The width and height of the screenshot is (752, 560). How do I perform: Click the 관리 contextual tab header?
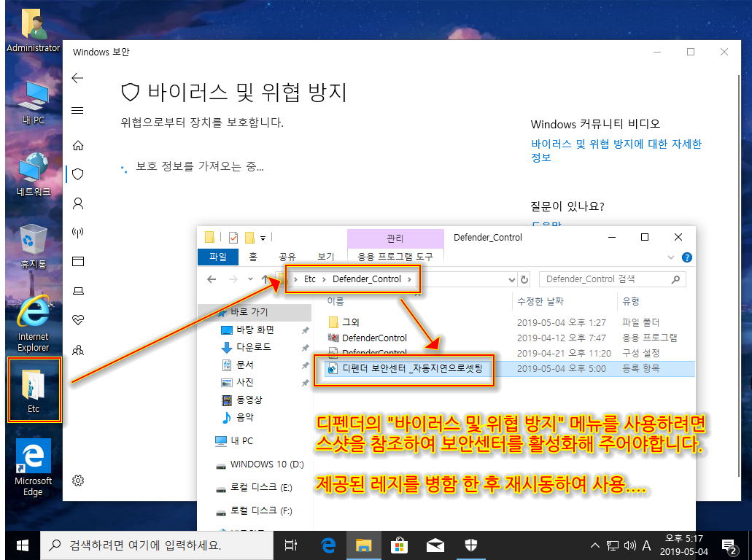pos(395,238)
